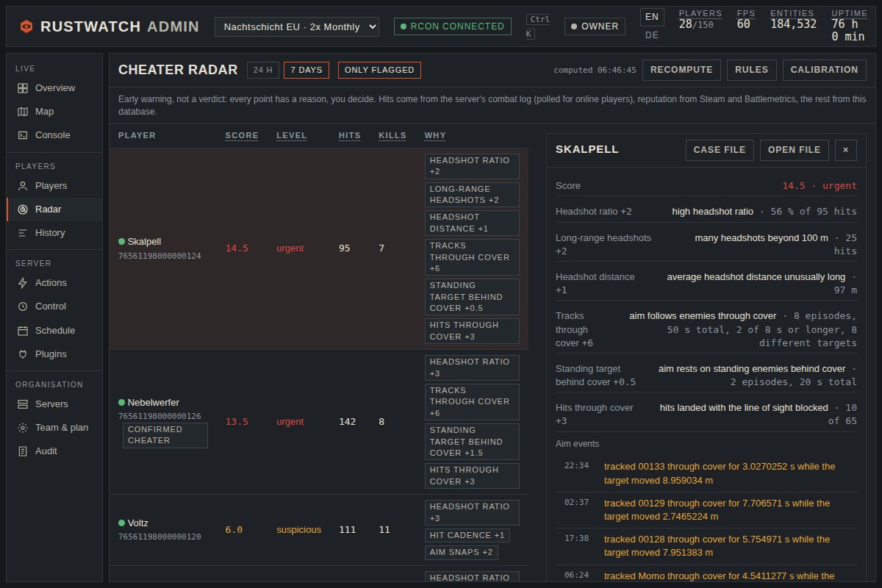
Task: Click Skalpell's Steam ID 76561198000000124
Action: pyautogui.click(x=159, y=256)
